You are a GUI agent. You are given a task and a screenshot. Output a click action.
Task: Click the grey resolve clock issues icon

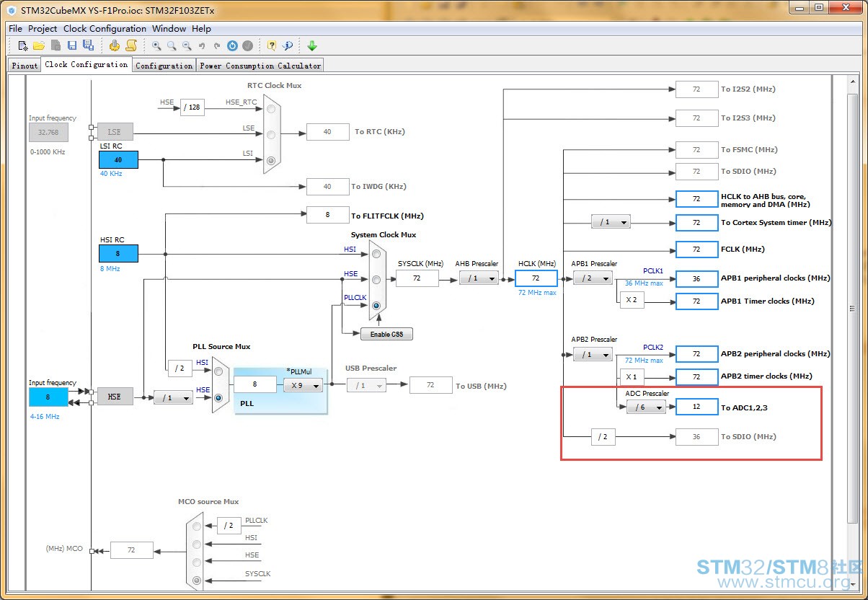(248, 45)
